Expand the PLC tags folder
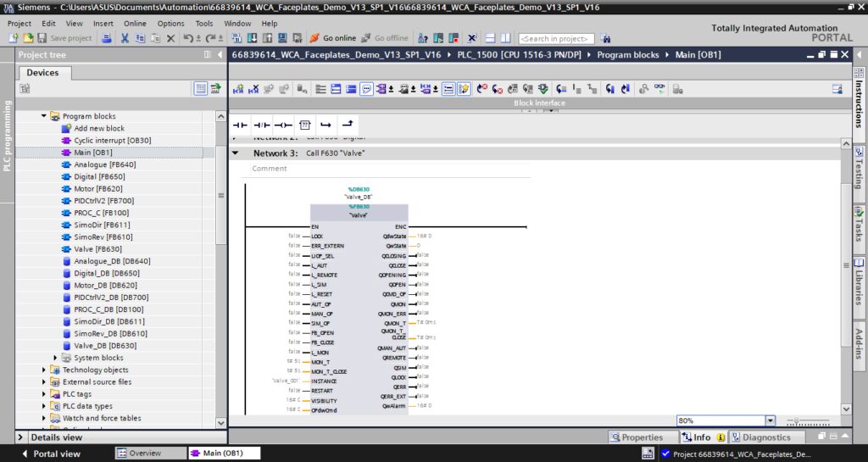 44,394
